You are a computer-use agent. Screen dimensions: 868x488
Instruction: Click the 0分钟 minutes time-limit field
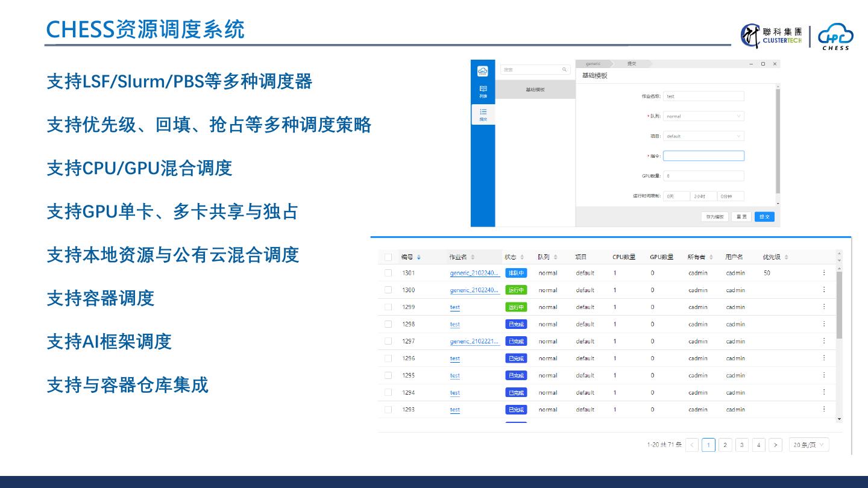(731, 196)
